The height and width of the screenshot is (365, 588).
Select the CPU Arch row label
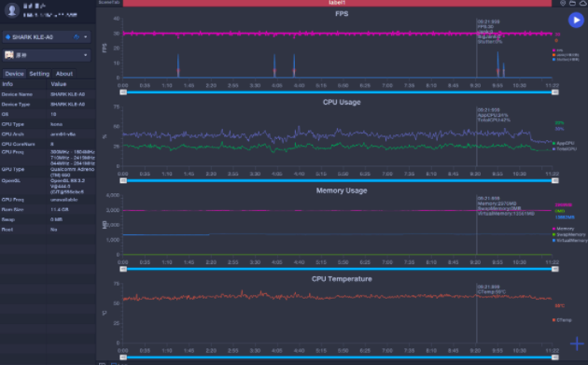pos(13,133)
